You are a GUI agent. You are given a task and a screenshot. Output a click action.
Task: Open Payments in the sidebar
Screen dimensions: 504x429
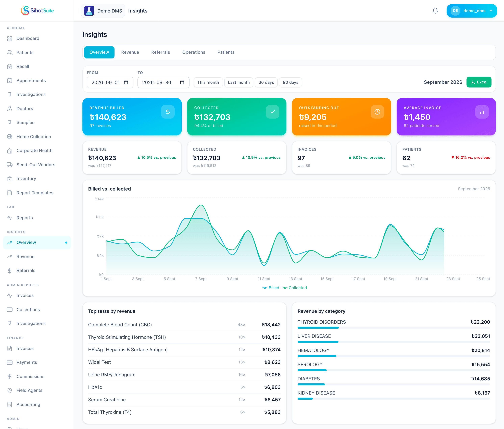37,362
